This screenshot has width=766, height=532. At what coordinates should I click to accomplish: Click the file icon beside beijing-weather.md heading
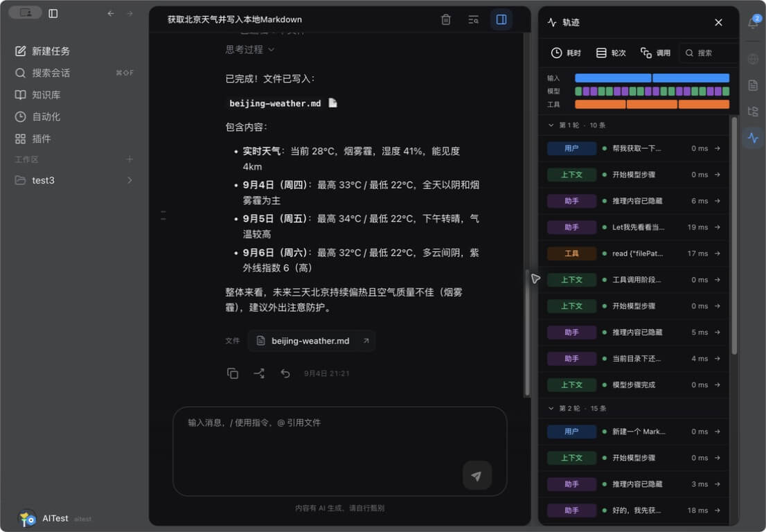[332, 103]
